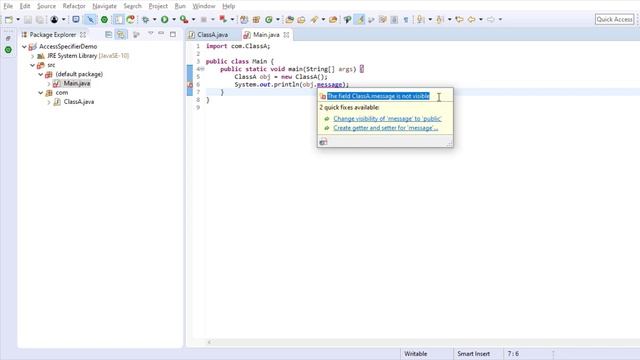This screenshot has height=360, width=640.
Task: Toggle Block Selection Mode button
Action: coord(394,20)
